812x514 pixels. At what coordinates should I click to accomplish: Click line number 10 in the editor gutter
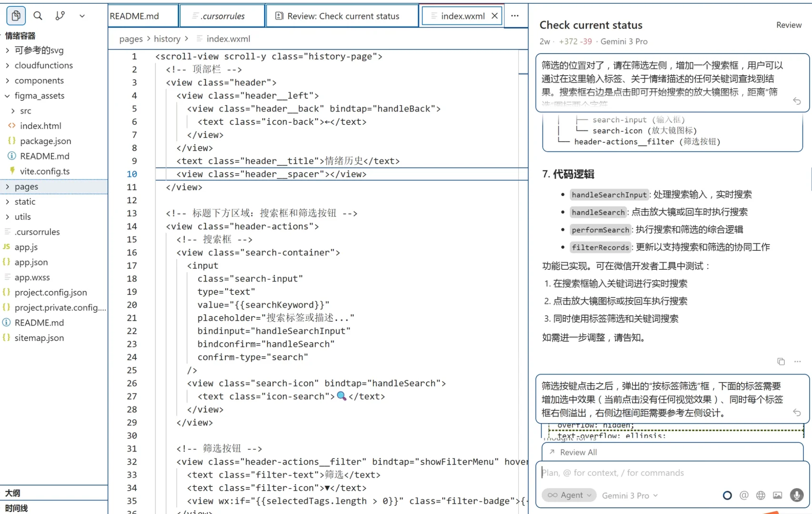(132, 174)
